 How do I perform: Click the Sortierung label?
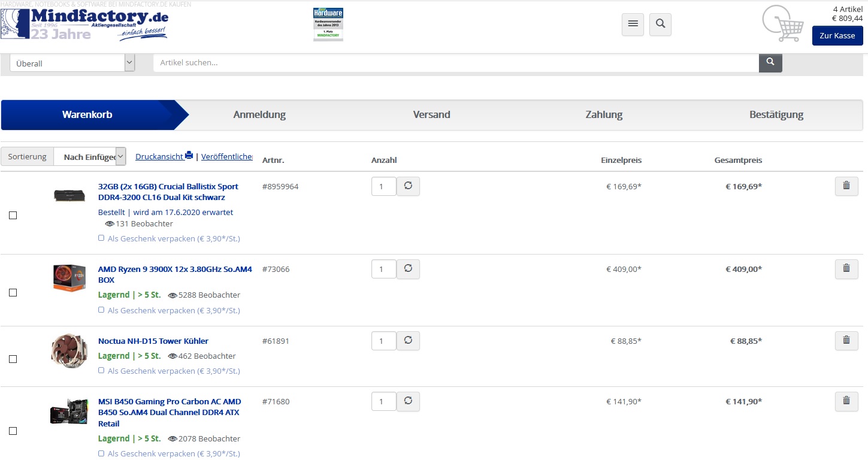point(27,156)
